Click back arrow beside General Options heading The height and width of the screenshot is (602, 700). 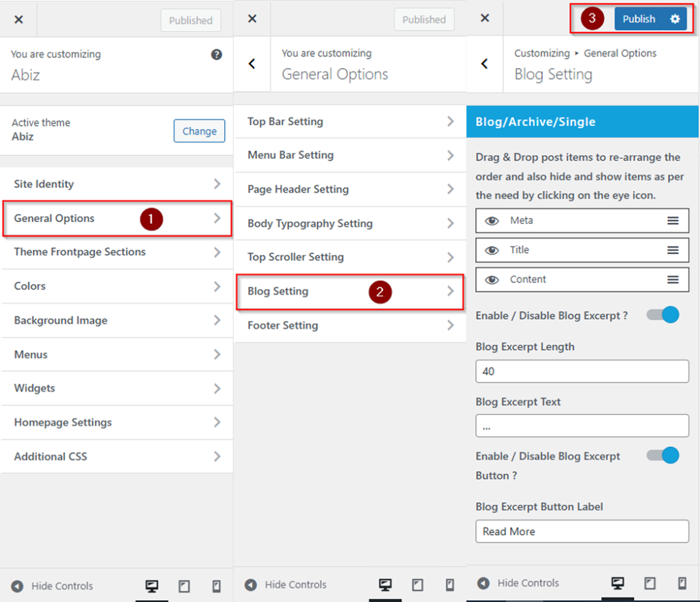[x=252, y=64]
